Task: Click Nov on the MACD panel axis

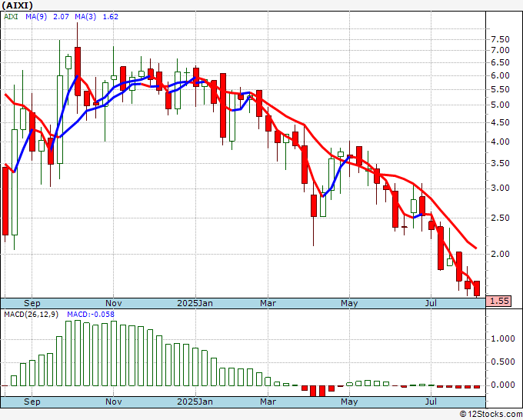Action: click(x=113, y=402)
